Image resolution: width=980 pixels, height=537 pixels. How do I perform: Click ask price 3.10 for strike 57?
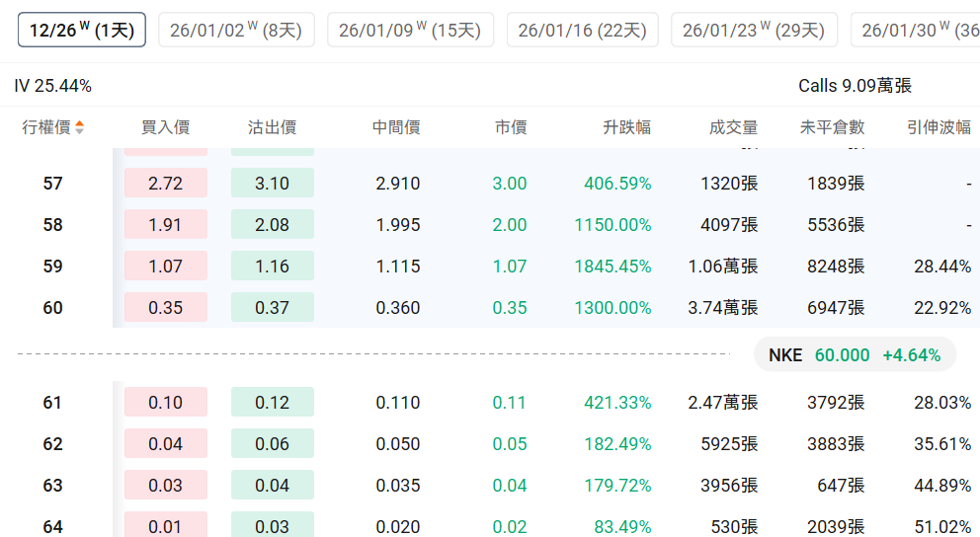click(x=272, y=184)
